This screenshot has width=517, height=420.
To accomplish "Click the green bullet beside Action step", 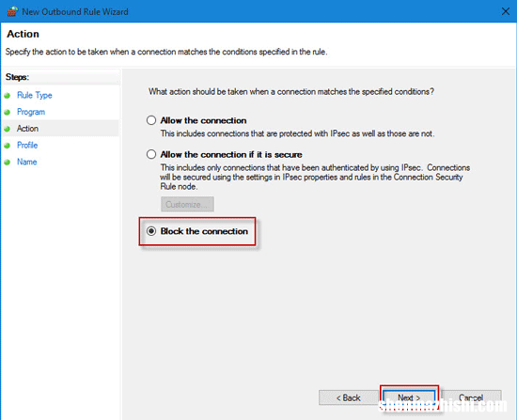I will (8, 129).
